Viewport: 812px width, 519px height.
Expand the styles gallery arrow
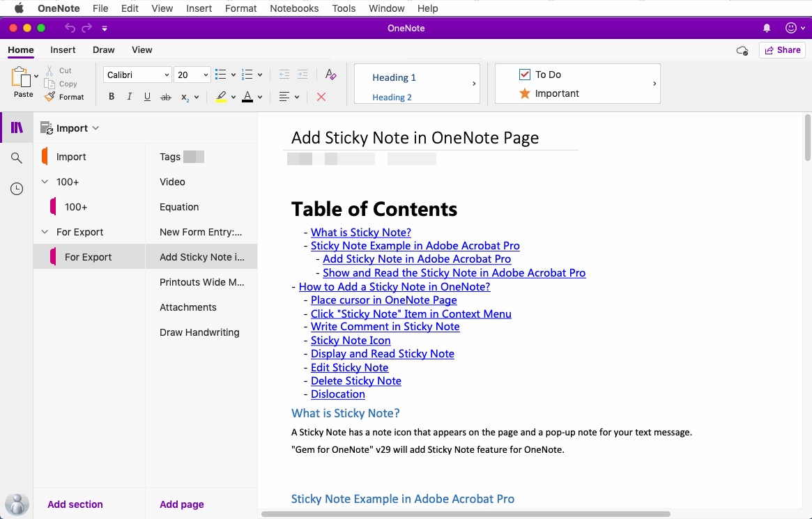point(474,84)
